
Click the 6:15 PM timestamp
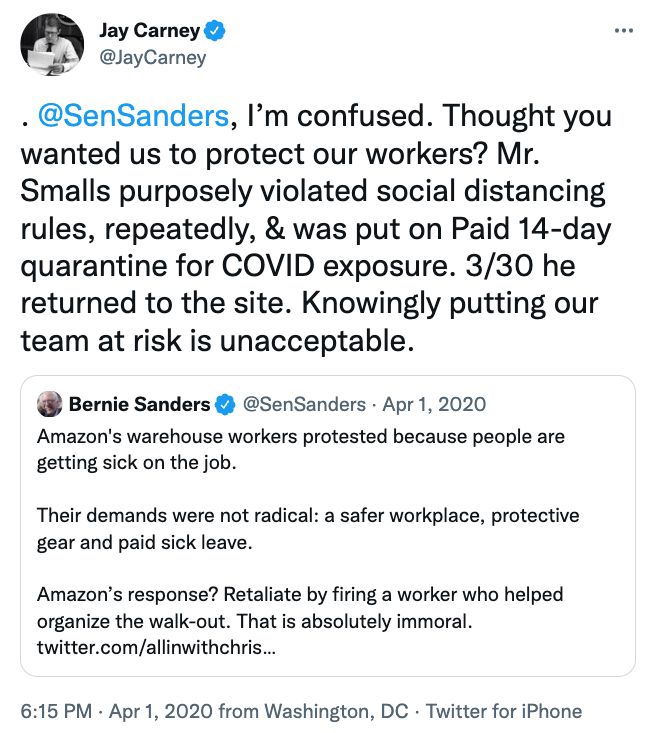54,711
